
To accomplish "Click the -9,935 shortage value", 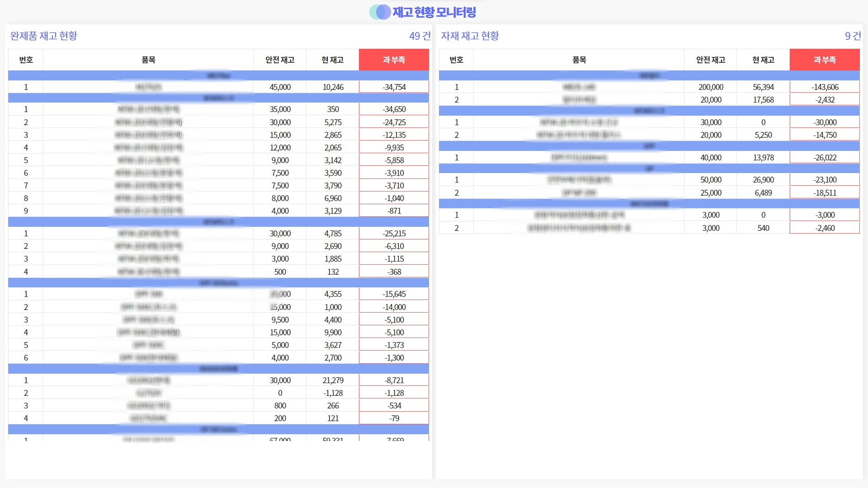I will (x=394, y=147).
